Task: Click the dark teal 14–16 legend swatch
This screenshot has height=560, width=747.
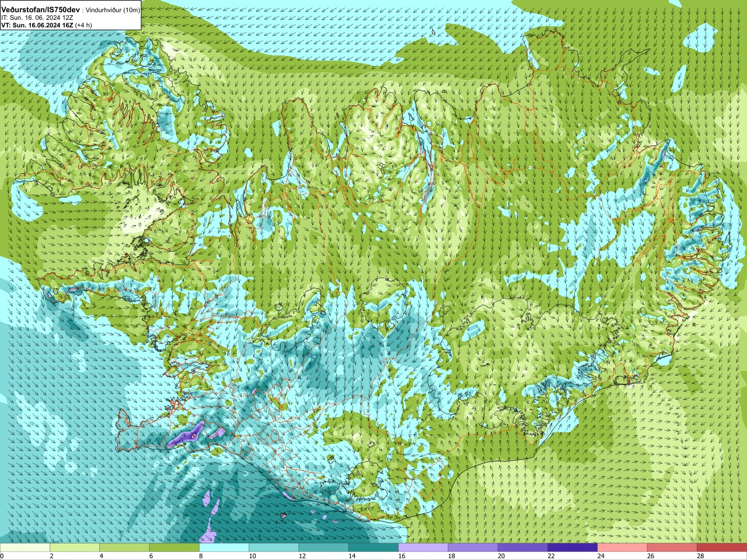Action: [373, 548]
